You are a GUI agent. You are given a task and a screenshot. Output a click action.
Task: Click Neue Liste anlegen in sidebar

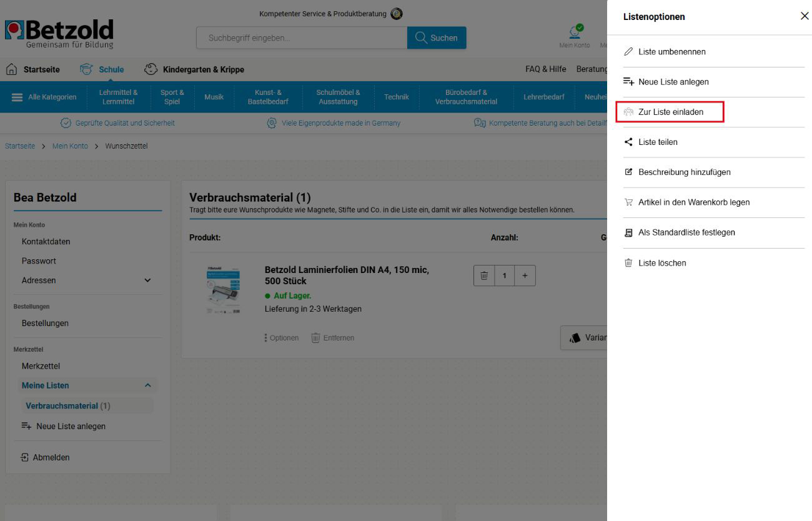[64, 426]
